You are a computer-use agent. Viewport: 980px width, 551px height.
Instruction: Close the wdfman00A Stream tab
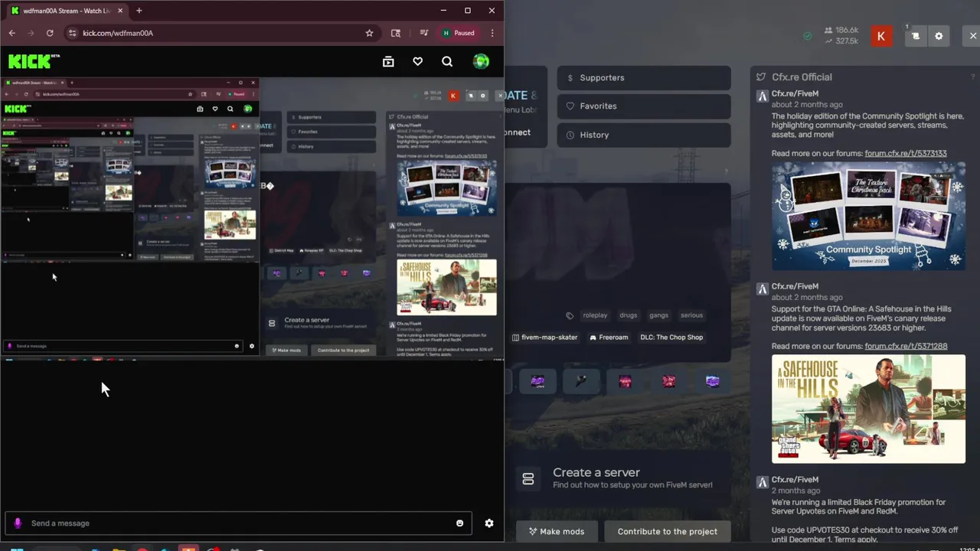click(120, 11)
